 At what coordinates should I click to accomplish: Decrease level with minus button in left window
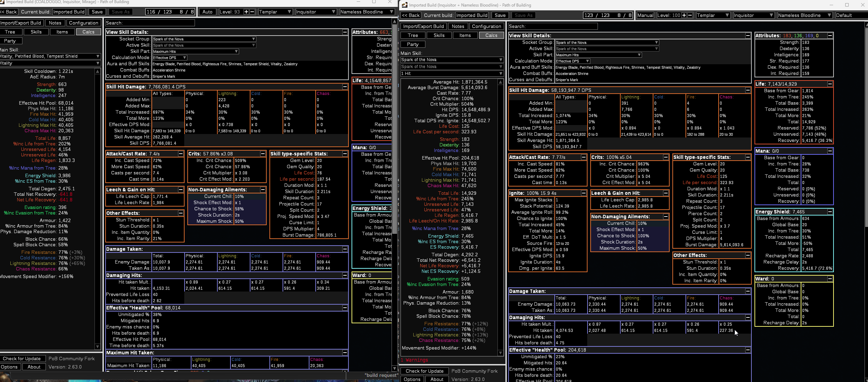click(252, 12)
